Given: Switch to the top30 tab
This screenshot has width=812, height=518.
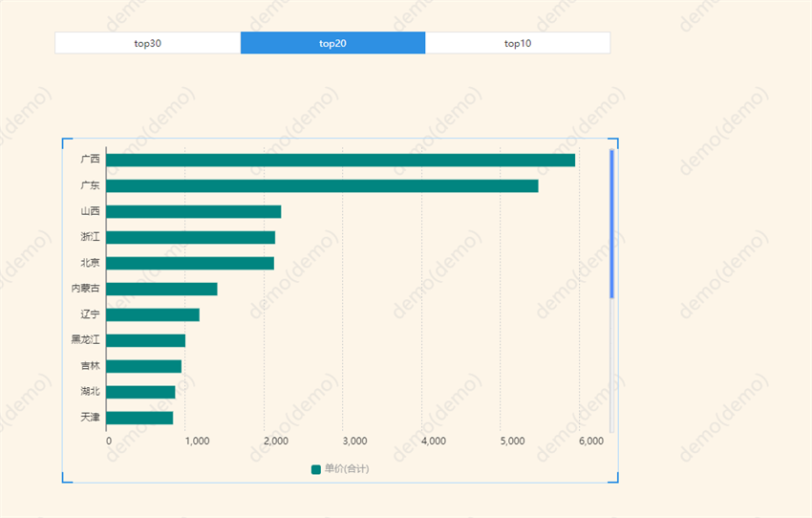Looking at the screenshot, I should [x=147, y=43].
